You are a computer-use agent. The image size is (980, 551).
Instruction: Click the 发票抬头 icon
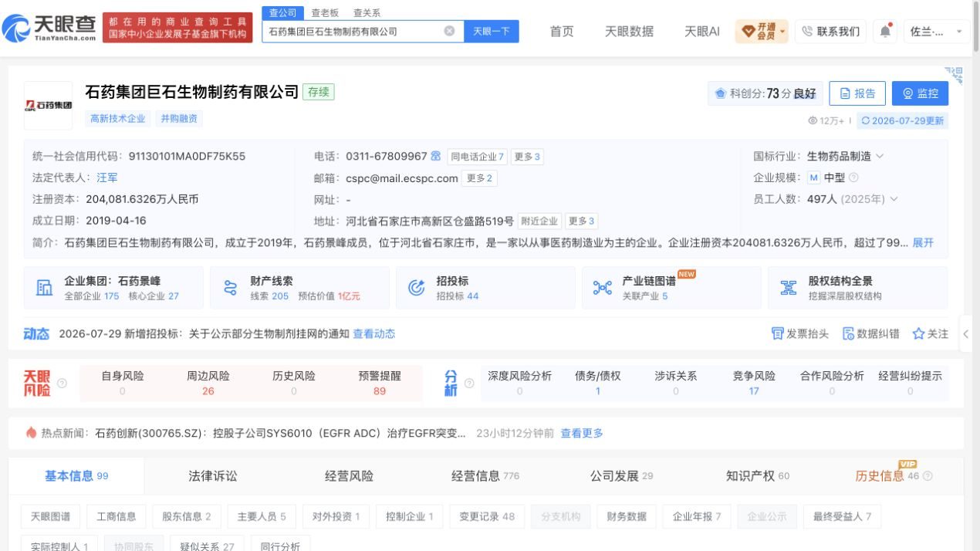[x=777, y=333]
